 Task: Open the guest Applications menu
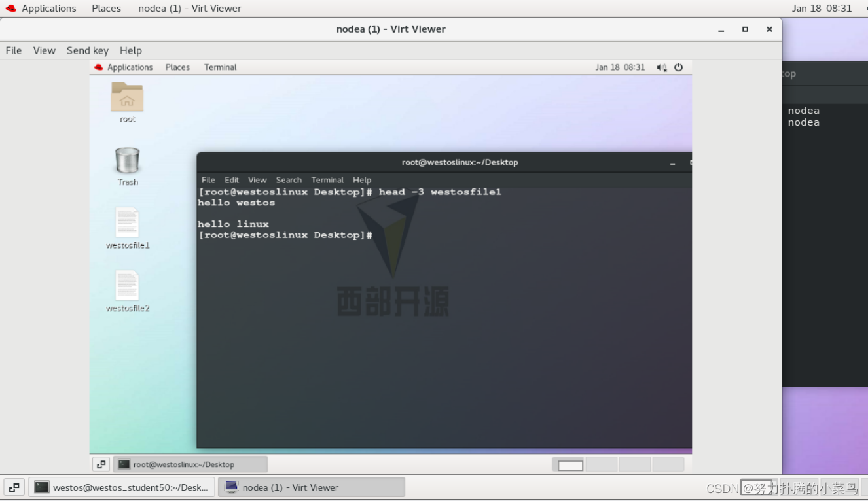(130, 67)
